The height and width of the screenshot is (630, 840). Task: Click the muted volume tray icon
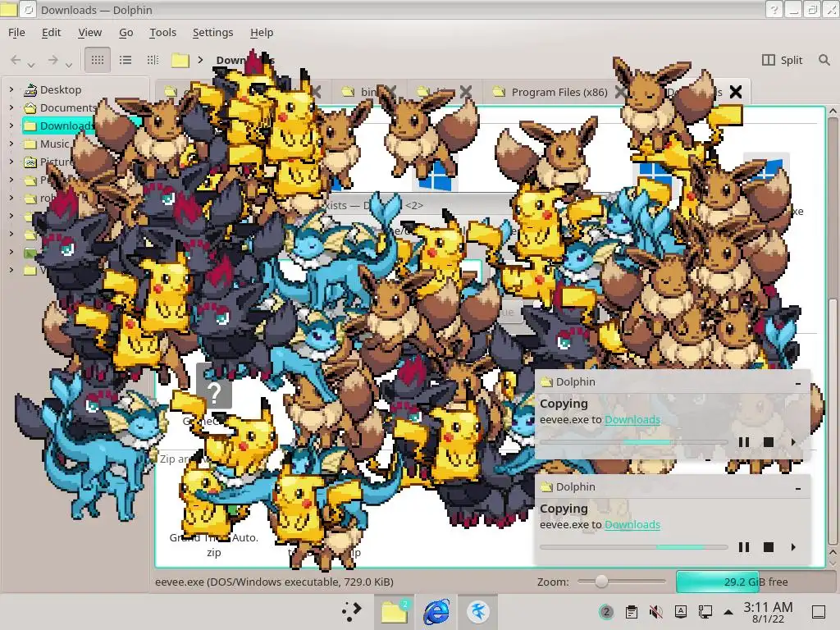(x=655, y=612)
